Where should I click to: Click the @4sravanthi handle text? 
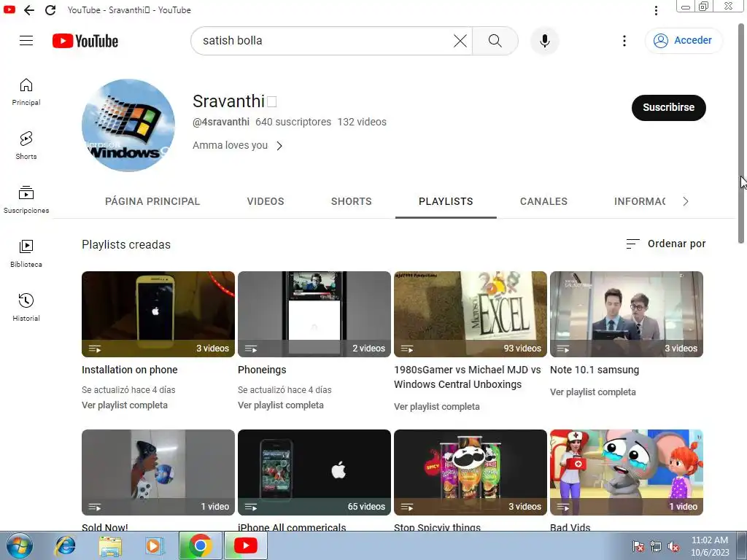point(220,122)
